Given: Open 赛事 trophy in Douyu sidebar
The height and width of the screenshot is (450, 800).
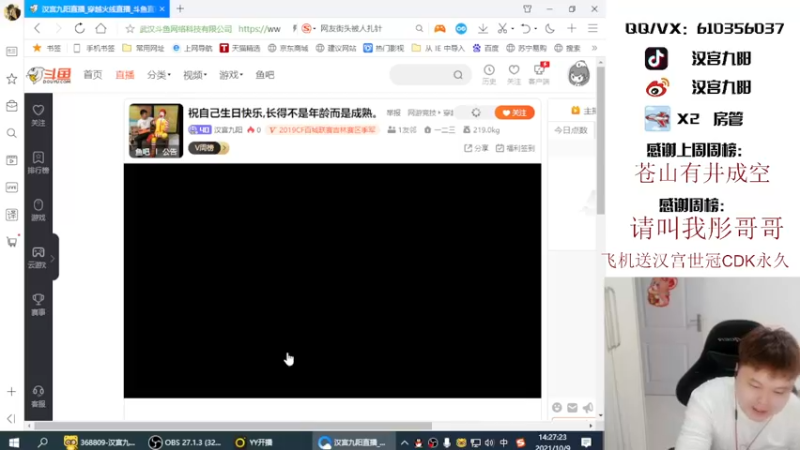Looking at the screenshot, I should pos(38,305).
